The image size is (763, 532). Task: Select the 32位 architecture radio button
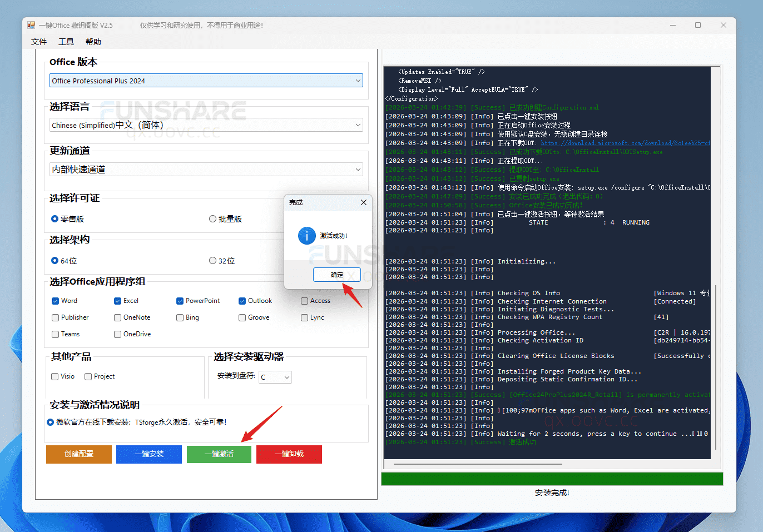212,260
